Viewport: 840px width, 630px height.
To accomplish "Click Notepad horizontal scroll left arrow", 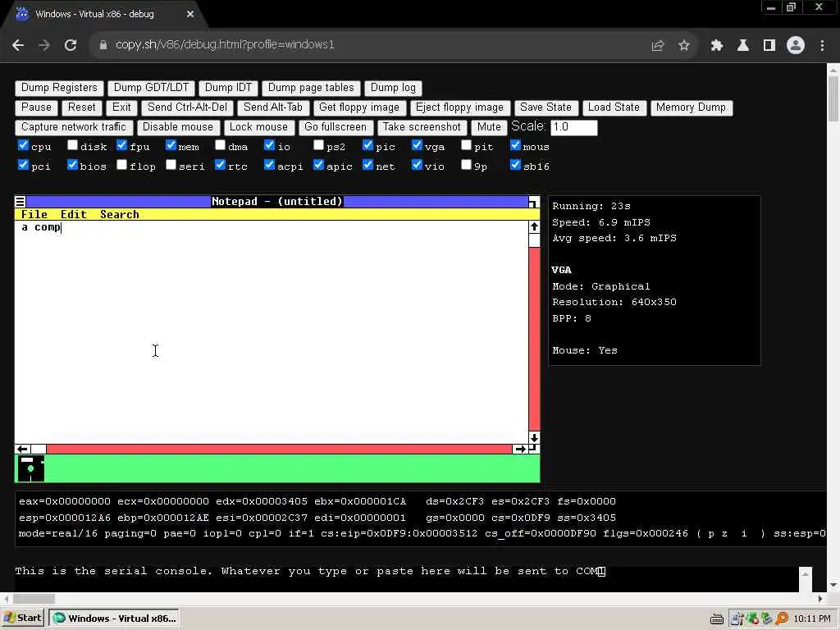I will tap(22, 449).
